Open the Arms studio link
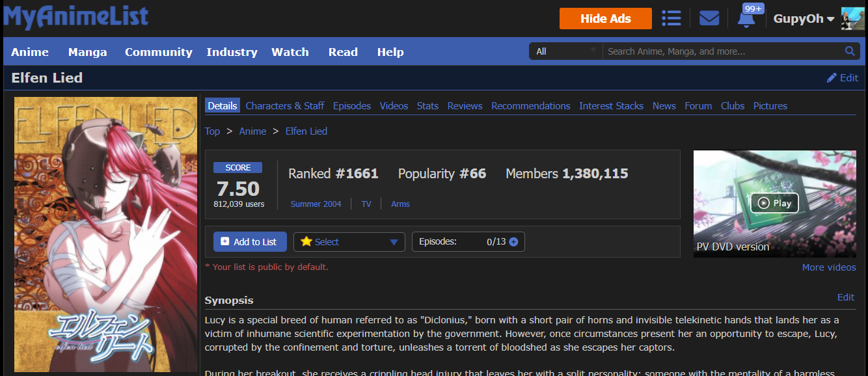The image size is (868, 376). [400, 204]
